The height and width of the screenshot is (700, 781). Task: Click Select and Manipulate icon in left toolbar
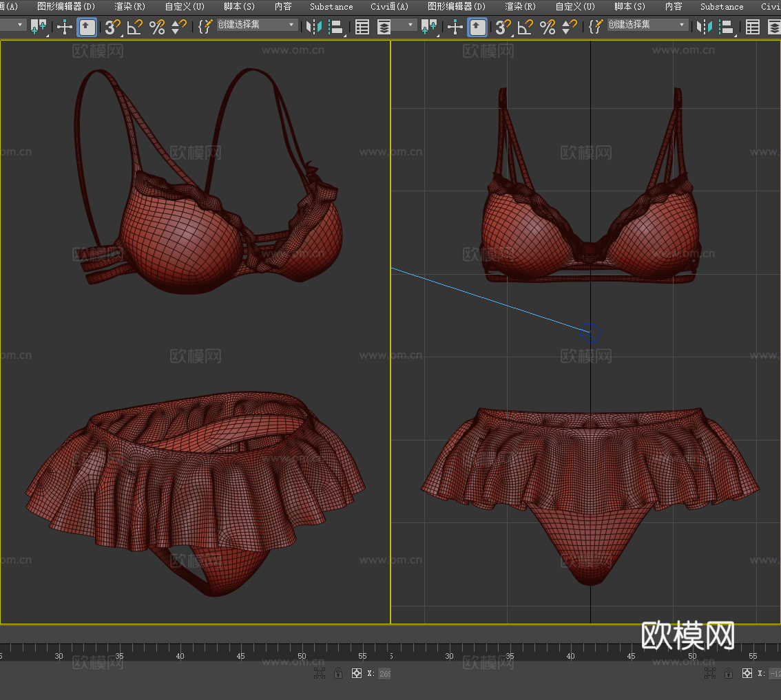point(65,27)
